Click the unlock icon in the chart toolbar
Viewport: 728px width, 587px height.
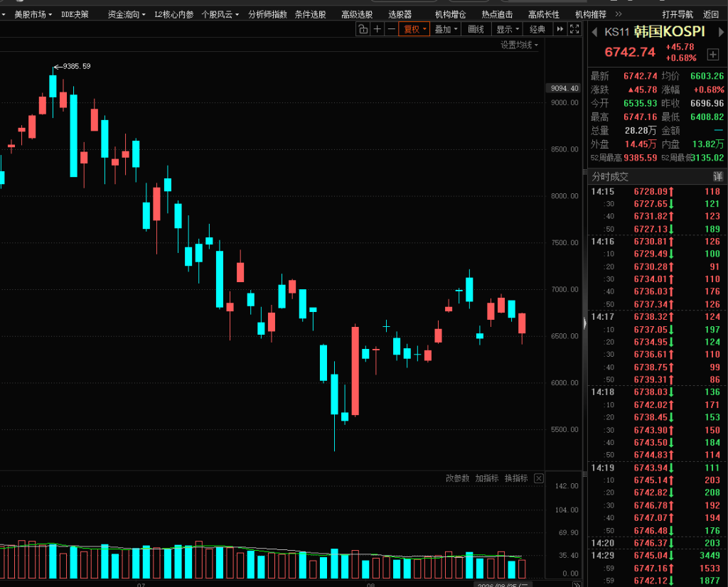click(363, 29)
